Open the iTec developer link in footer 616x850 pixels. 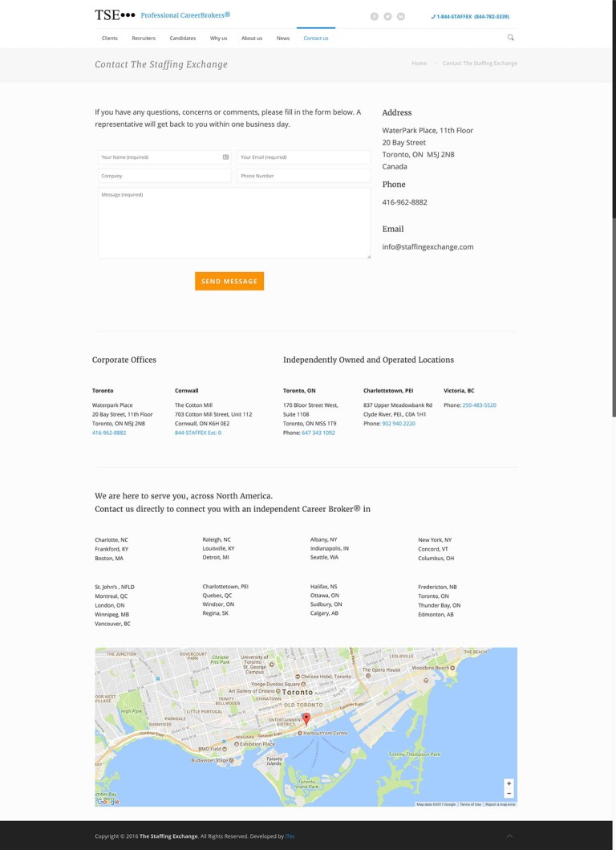(x=290, y=836)
